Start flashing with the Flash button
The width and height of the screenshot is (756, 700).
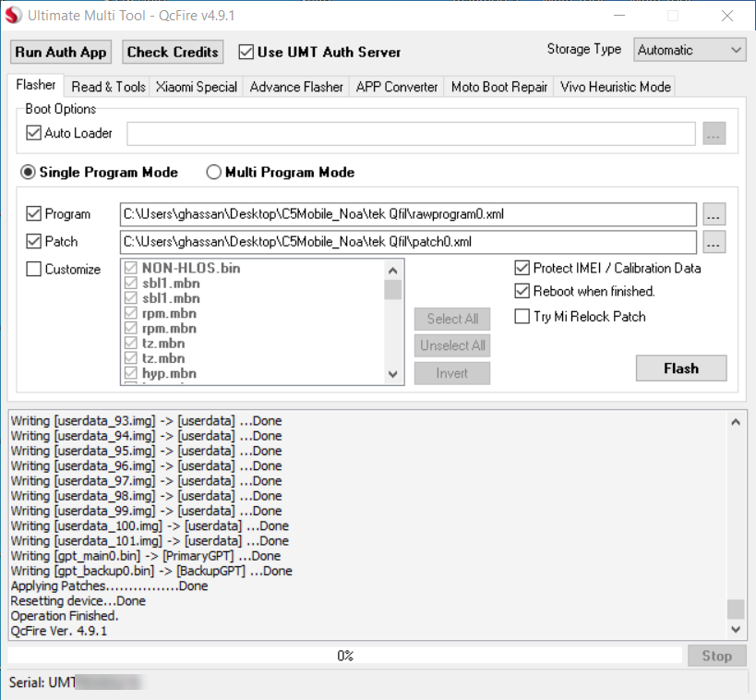click(x=681, y=368)
